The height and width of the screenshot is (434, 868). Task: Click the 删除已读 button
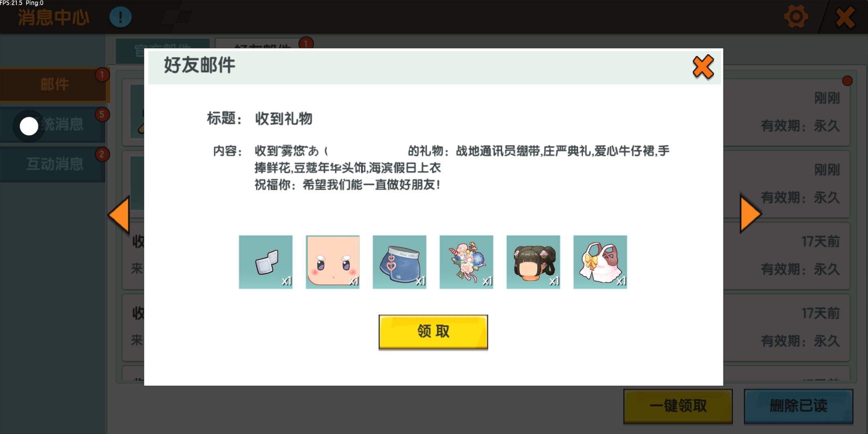798,406
